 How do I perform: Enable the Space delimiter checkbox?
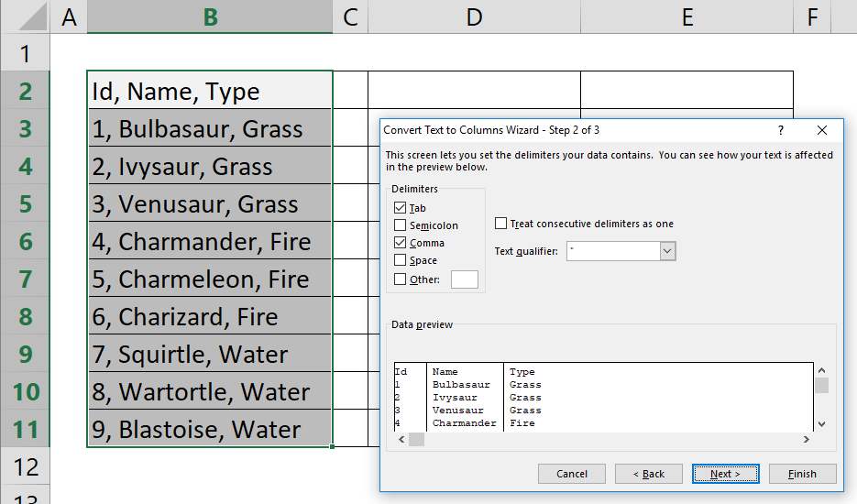click(400, 260)
